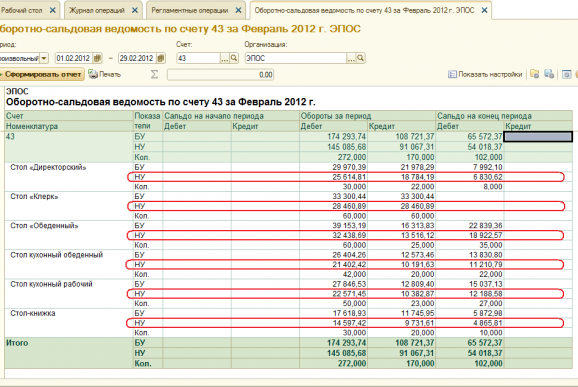
Task: Click magnifier icon next to organization ЭПОС
Action: [x=361, y=58]
